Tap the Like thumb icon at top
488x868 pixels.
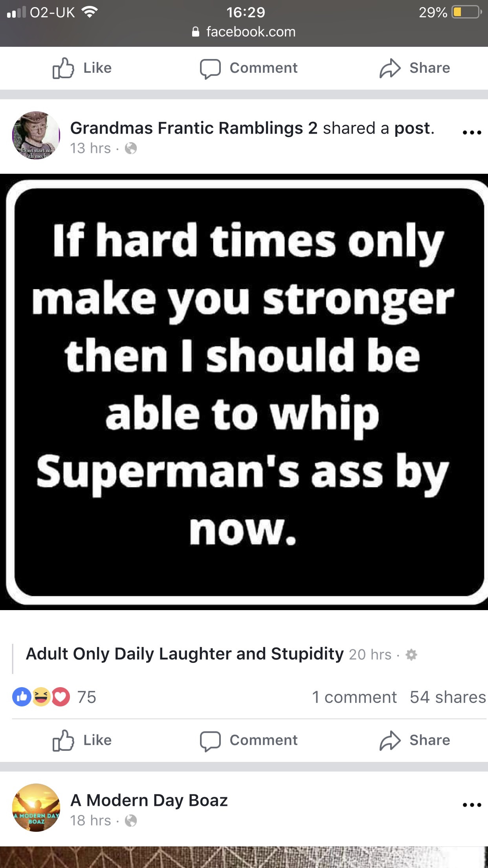tap(63, 68)
